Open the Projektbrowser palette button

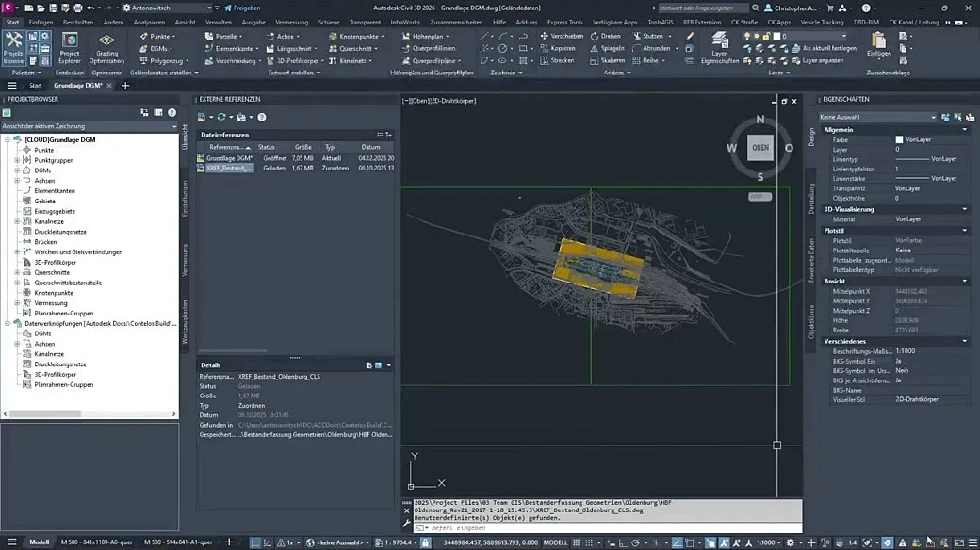(x=13, y=48)
